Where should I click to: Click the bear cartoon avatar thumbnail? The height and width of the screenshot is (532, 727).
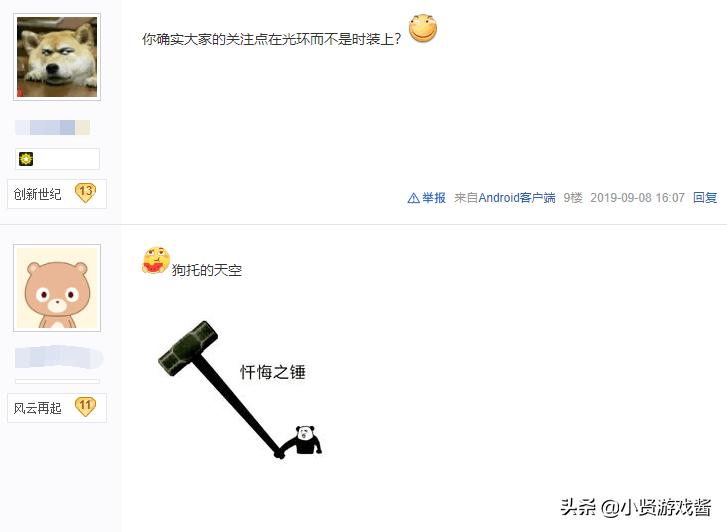tap(57, 288)
